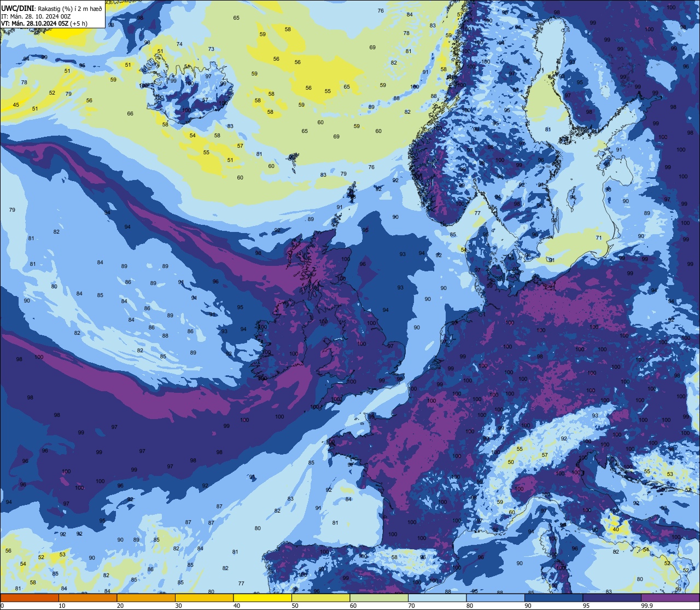The height and width of the screenshot is (610, 700).
Task: Select the legend swatch between 30 and 40
Action: pyautogui.click(x=204, y=597)
